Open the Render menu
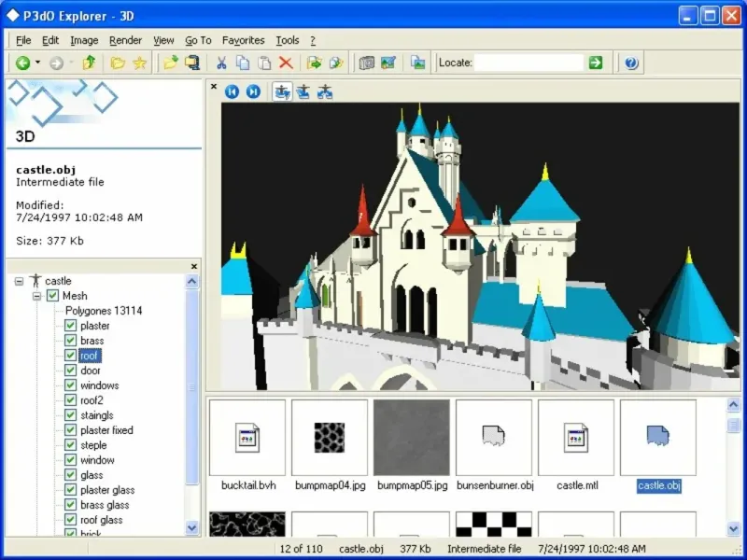The width and height of the screenshot is (747, 560). coord(125,40)
